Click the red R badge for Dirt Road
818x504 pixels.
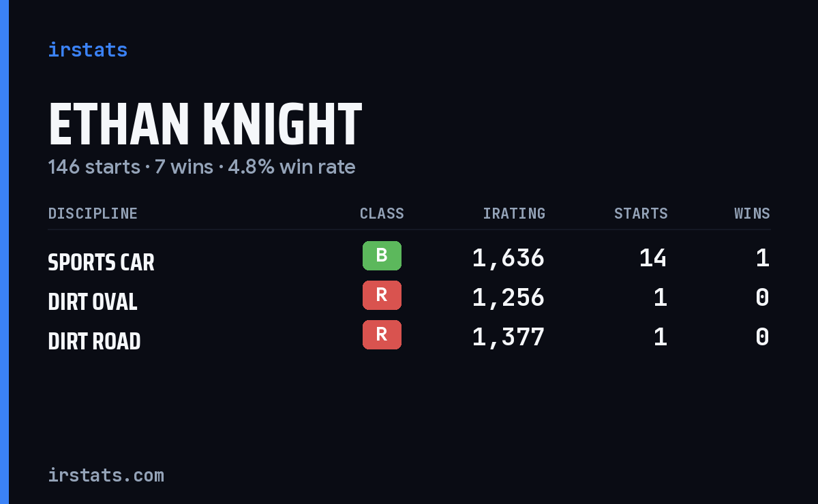382,335
